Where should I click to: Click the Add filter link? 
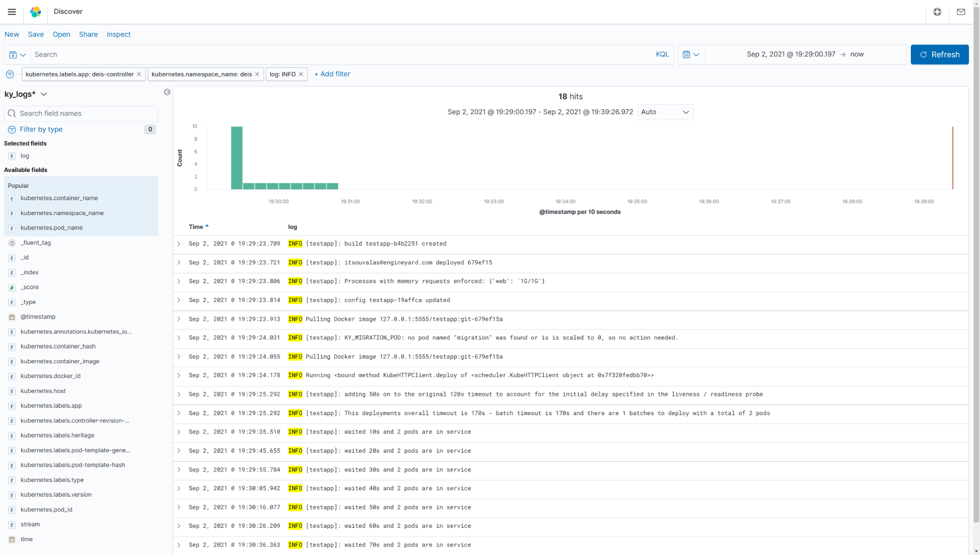(x=332, y=74)
